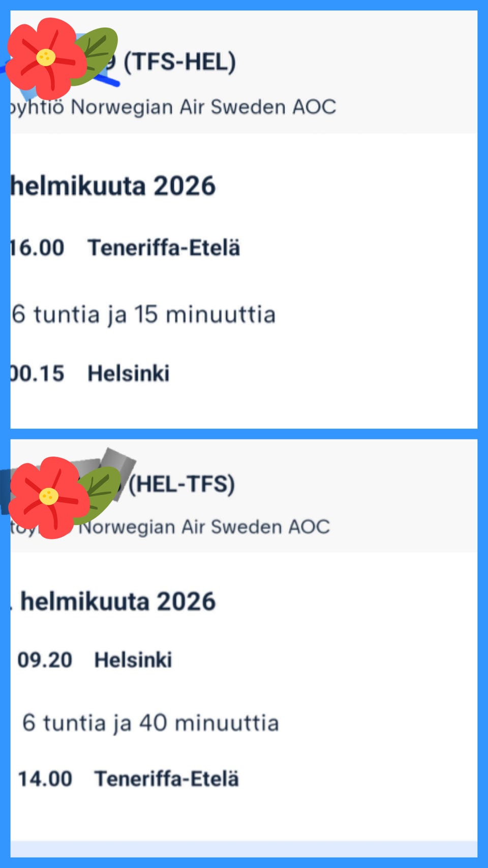Click the 09.20 departure time

(x=45, y=660)
